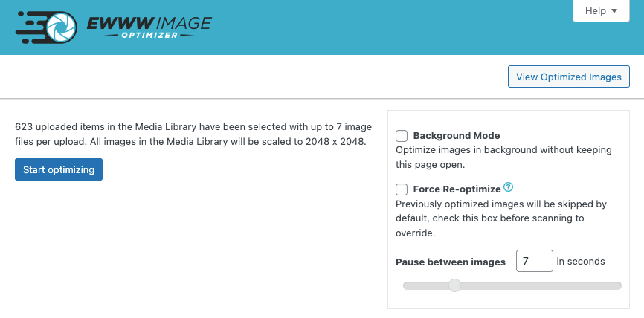Click the Pause between images label
This screenshot has width=644, height=318.
451,262
